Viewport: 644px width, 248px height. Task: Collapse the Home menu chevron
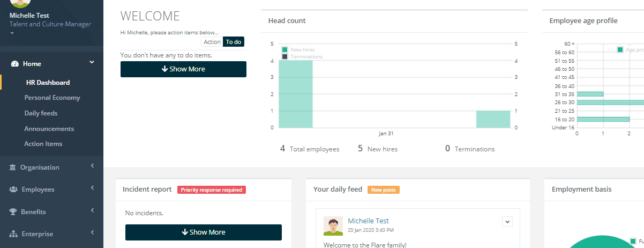tap(92, 62)
